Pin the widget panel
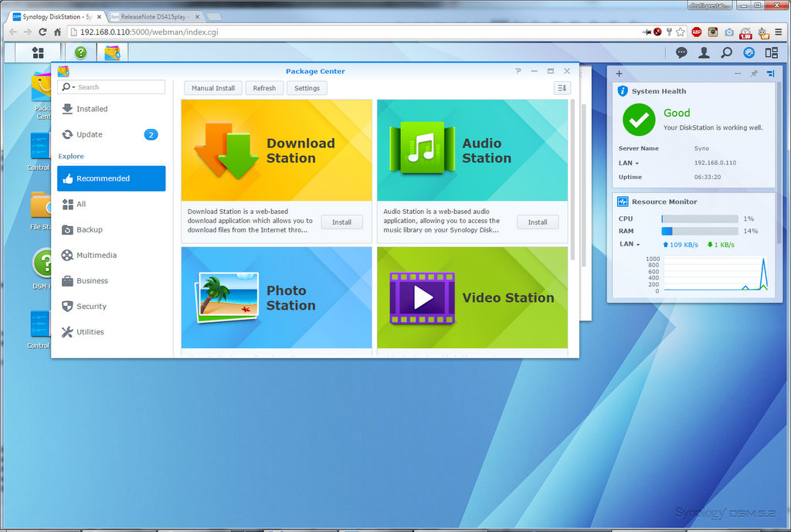This screenshot has width=791, height=532. point(754,73)
